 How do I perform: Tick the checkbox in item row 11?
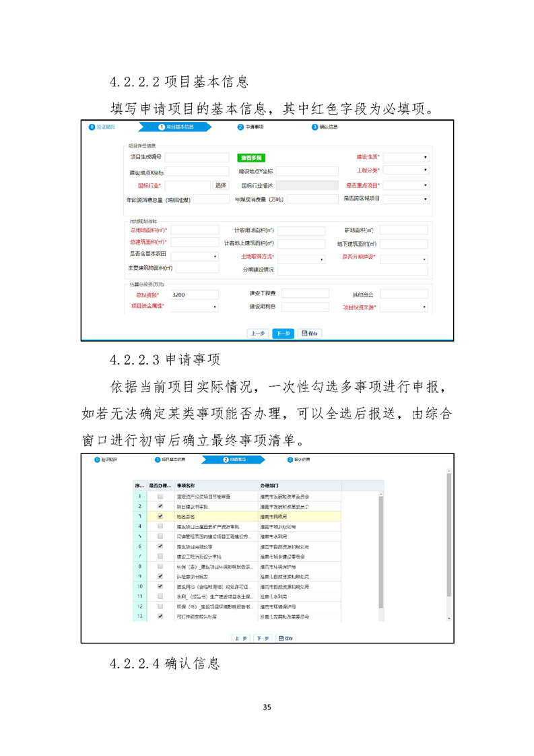coord(160,596)
